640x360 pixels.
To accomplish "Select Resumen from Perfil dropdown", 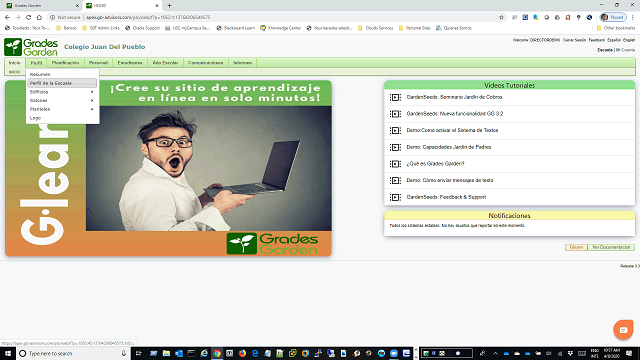I will [x=62, y=74].
